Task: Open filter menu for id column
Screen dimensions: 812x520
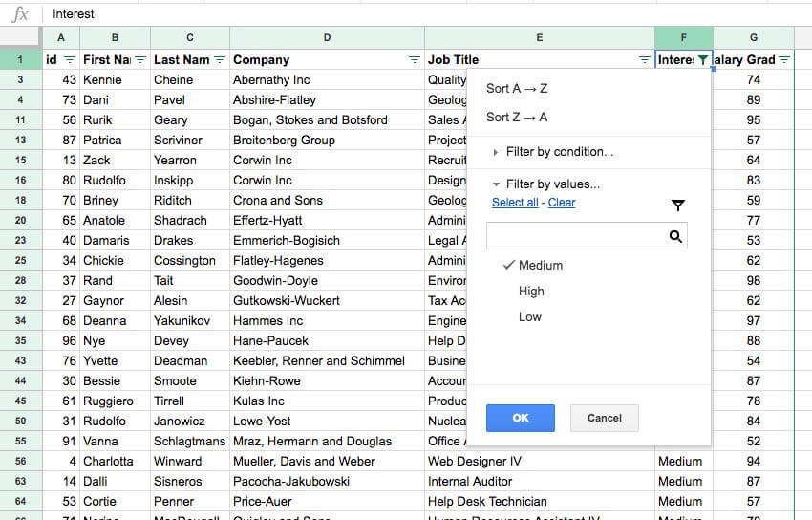Action: tap(70, 60)
